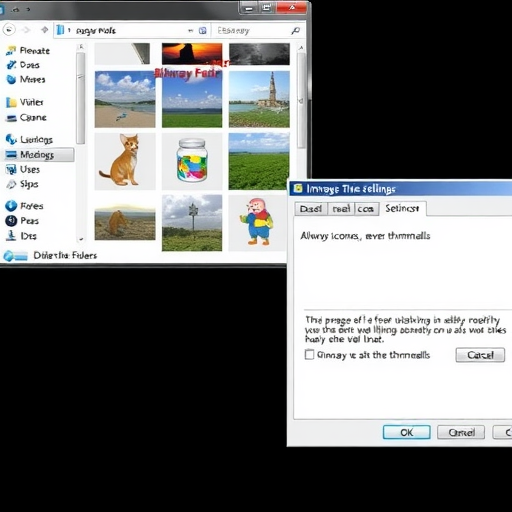The image size is (512, 512).
Task: Switch to the coa tab in dialog
Action: tap(366, 209)
